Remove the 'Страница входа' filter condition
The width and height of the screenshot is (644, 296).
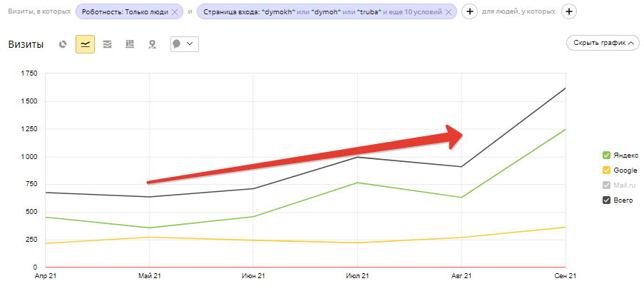pyautogui.click(x=448, y=12)
